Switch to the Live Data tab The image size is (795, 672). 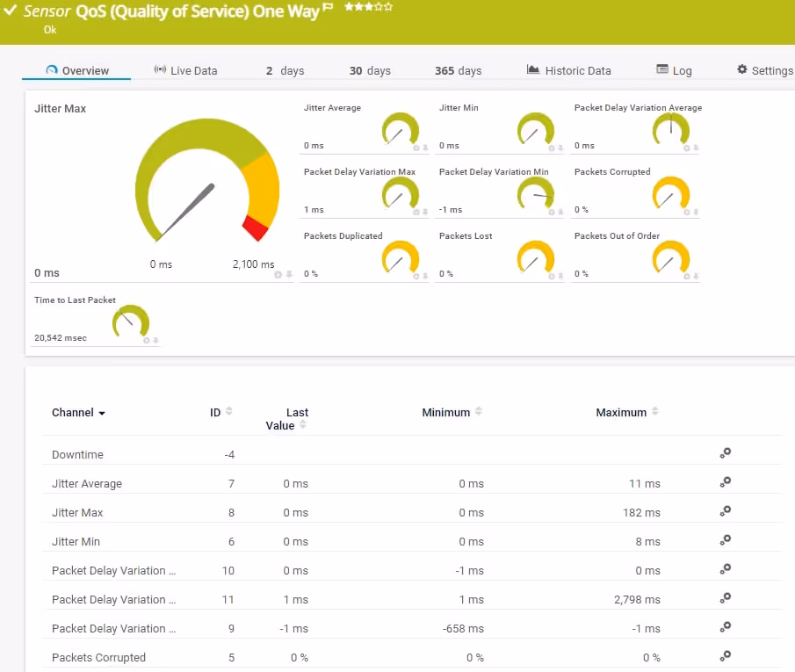tap(185, 70)
